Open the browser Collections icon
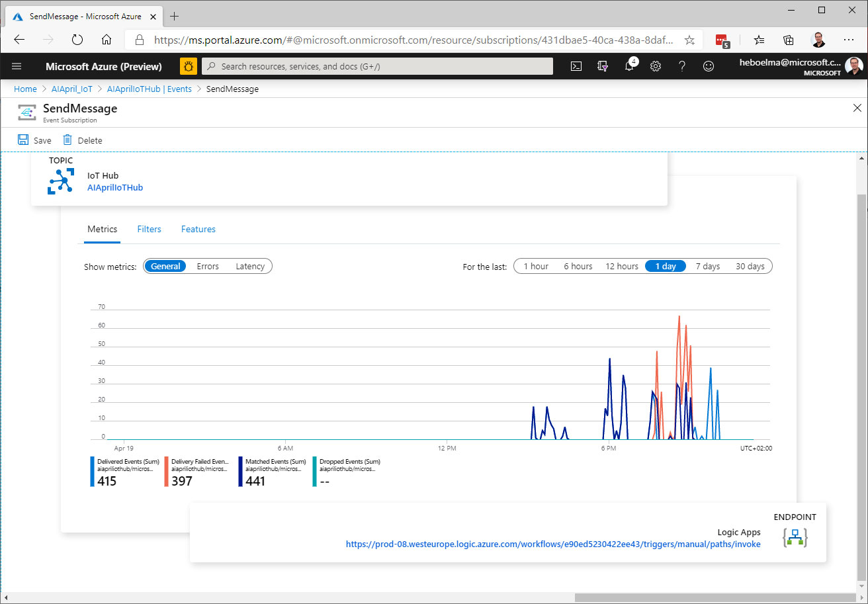 789,40
